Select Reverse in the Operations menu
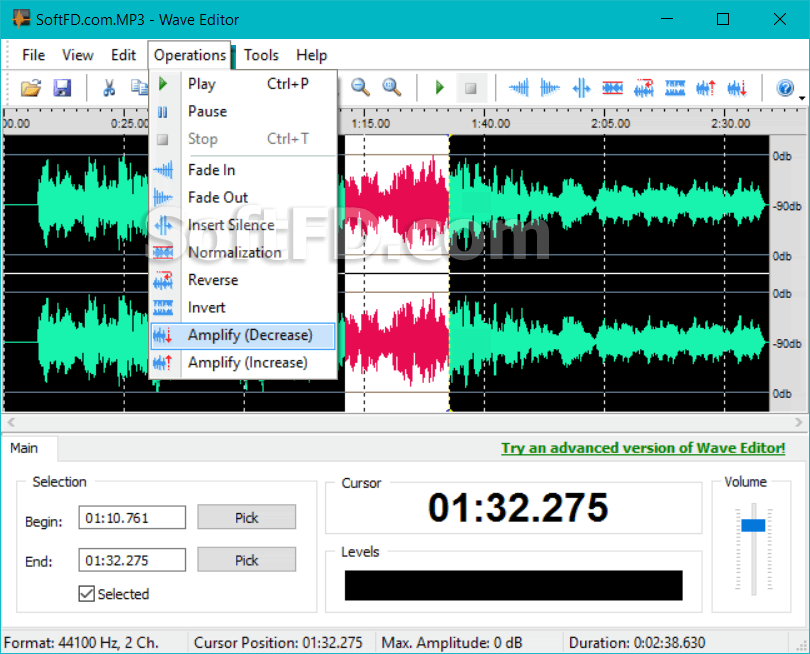The width and height of the screenshot is (810, 654). [x=243, y=280]
